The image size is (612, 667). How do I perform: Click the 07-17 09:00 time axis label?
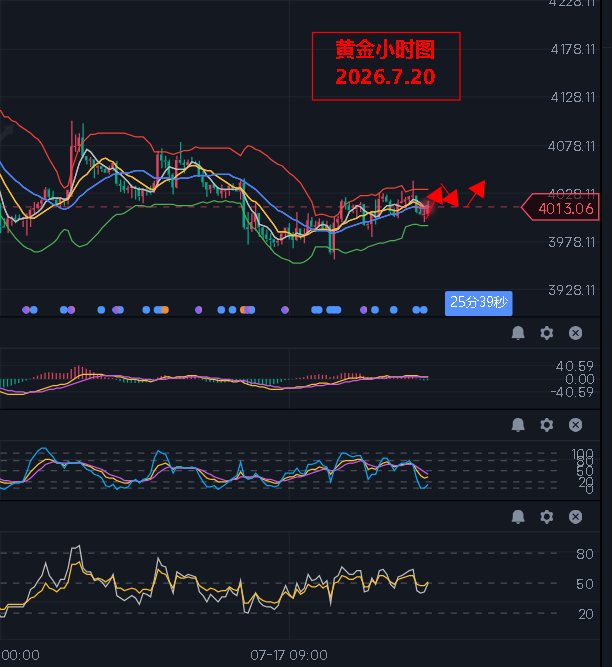289,655
